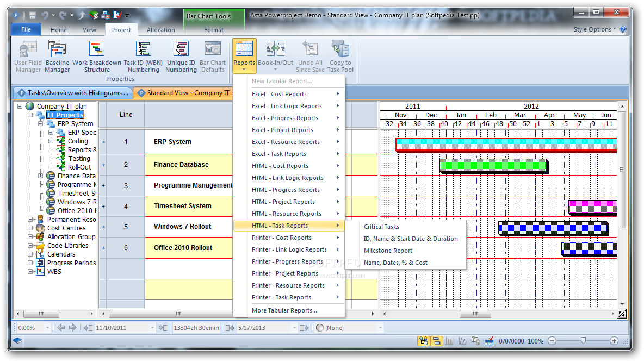Select HTML - Resource Reports menu entry
The height and width of the screenshot is (362, 644).
(x=288, y=214)
